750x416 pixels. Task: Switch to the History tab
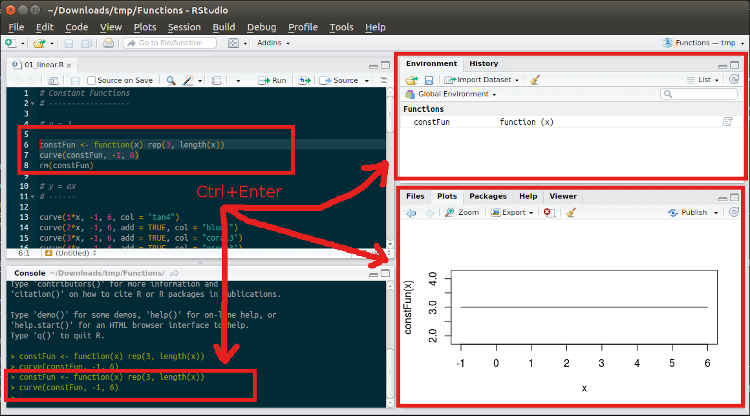coord(484,64)
